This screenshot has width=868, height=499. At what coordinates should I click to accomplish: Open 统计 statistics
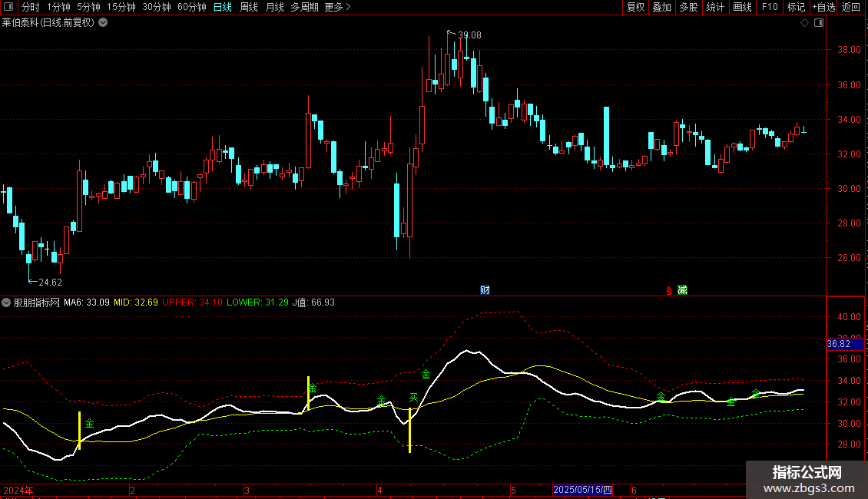point(715,7)
